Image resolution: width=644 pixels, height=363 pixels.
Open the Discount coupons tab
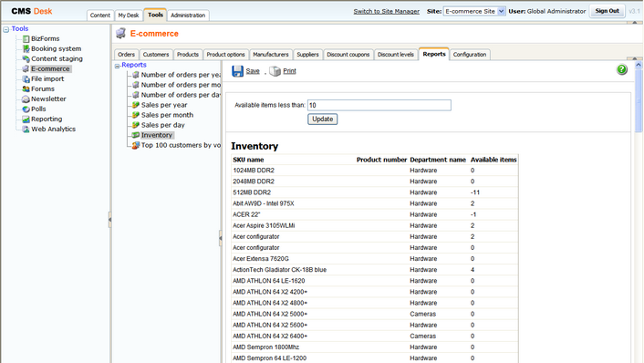click(348, 54)
